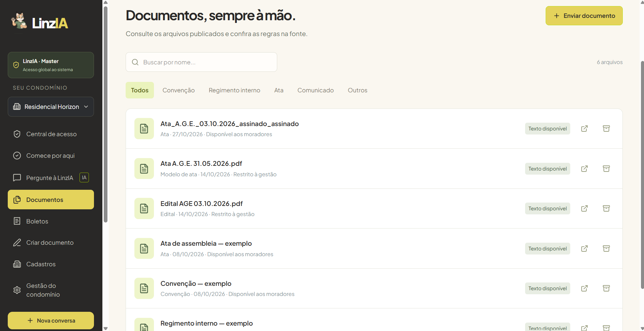Click the document icon of Convenção — exemplo

(x=144, y=289)
